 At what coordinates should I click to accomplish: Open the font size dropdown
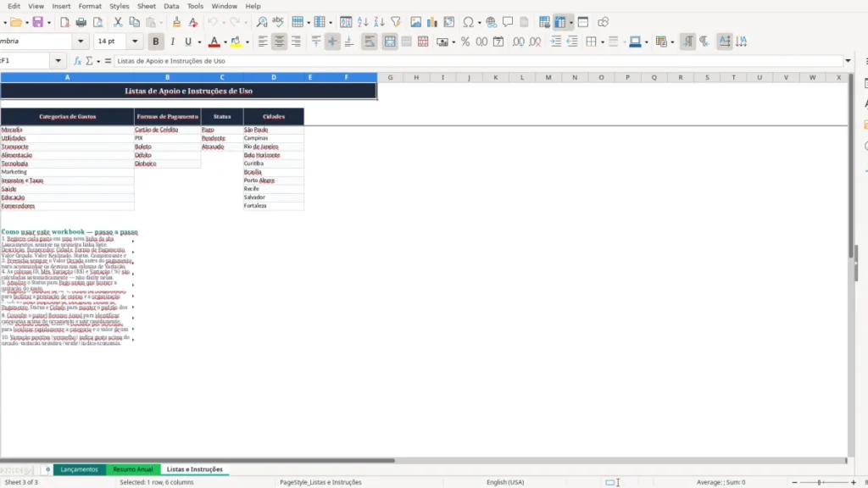[135, 42]
